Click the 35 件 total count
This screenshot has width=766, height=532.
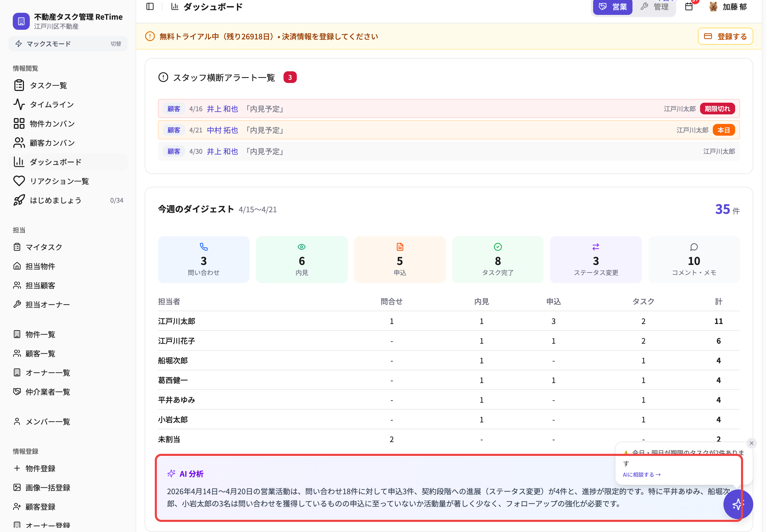pyautogui.click(x=727, y=209)
